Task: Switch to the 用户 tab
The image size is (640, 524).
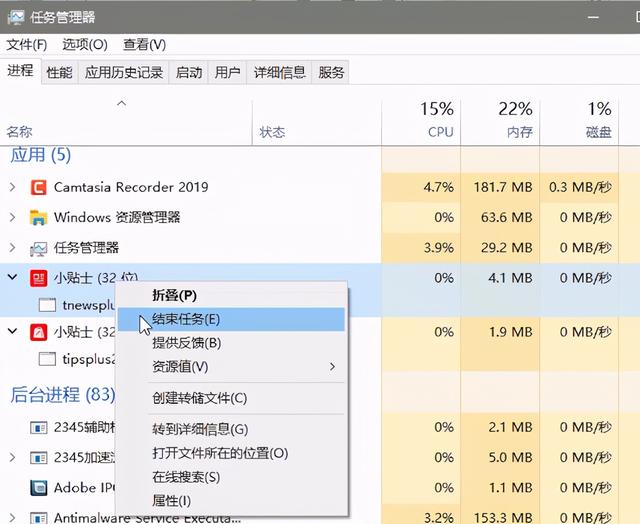Action: point(227,73)
